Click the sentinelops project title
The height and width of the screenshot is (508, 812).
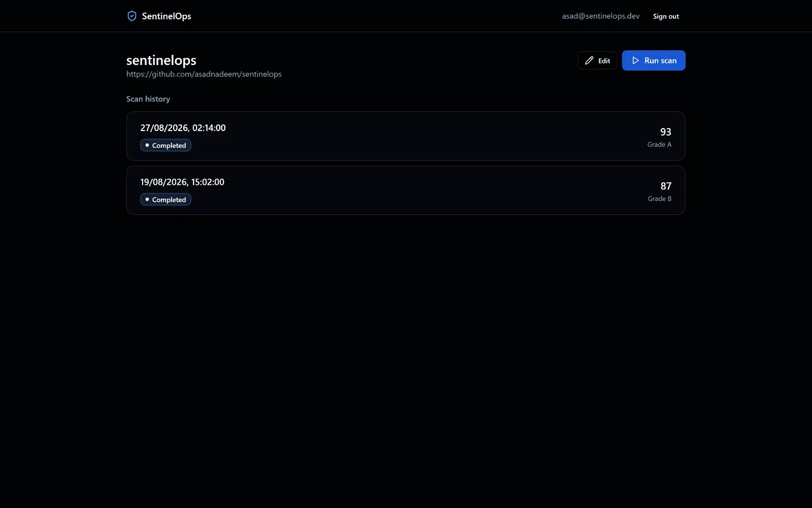(161, 60)
